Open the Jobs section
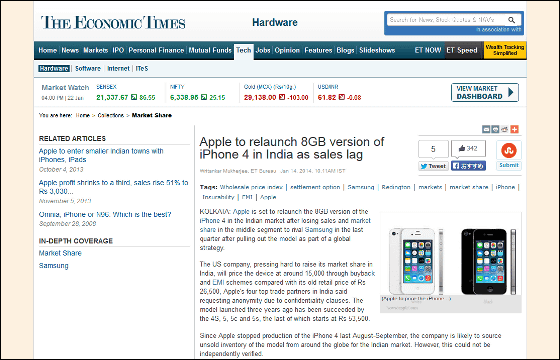The width and height of the screenshot is (560, 360). pos(263,50)
